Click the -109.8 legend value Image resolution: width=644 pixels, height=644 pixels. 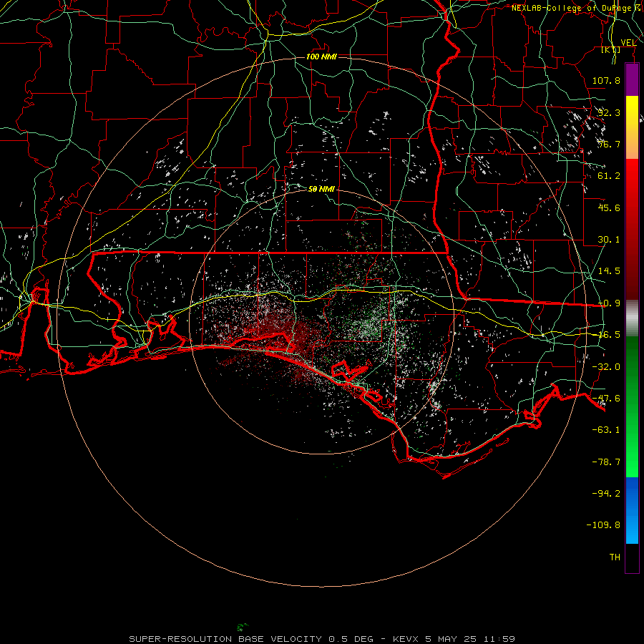(603, 525)
